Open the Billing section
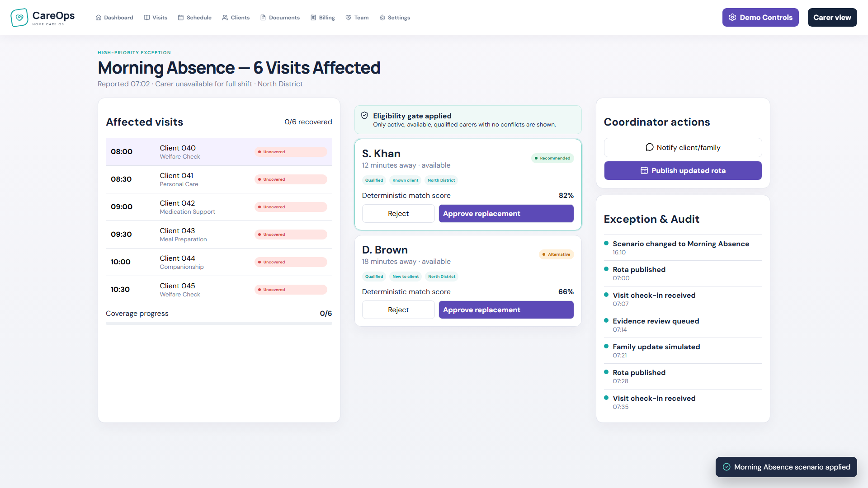 [323, 18]
